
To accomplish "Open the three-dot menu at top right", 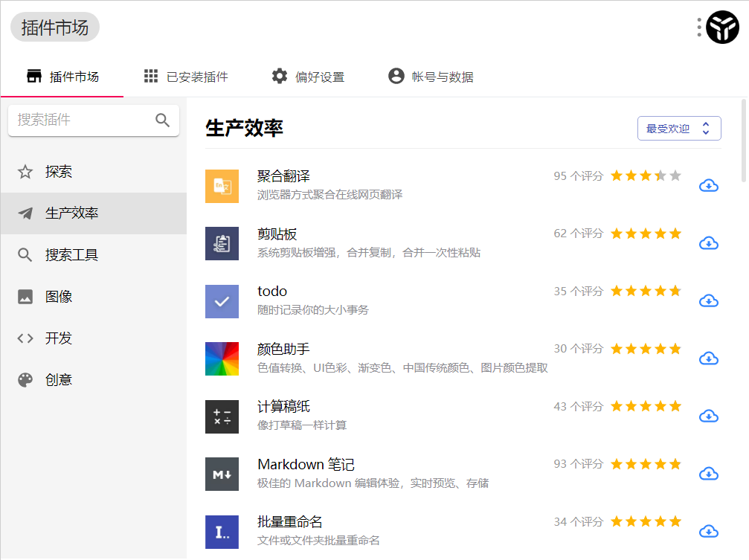I will (x=699, y=28).
